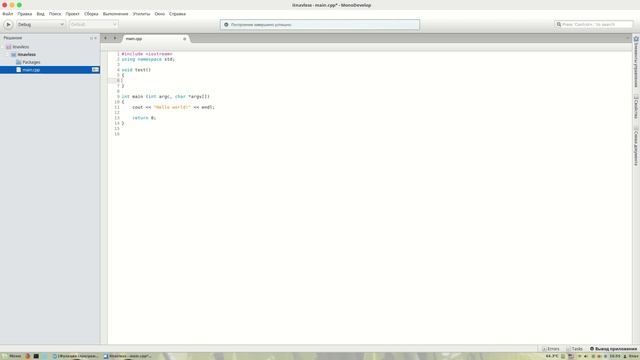Image resolution: width=640 pixels, height=360 pixels.
Task: Open the Утилиты menu
Action: [x=141, y=14]
